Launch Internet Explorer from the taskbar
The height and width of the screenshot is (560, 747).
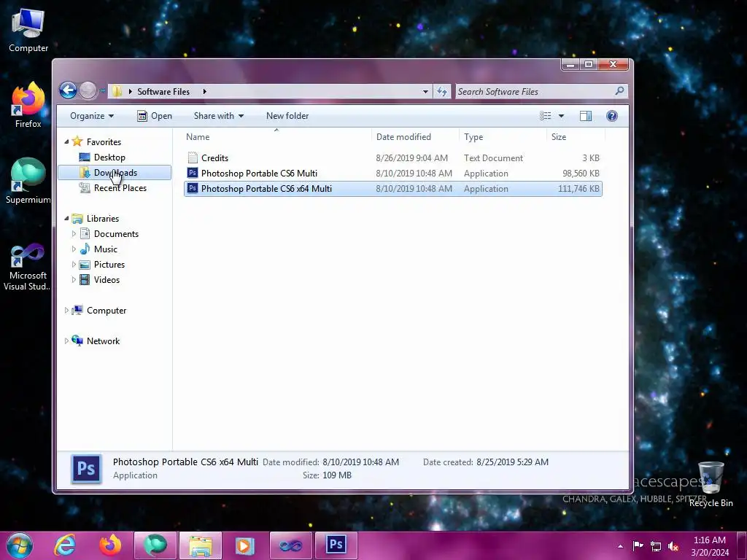[65, 545]
